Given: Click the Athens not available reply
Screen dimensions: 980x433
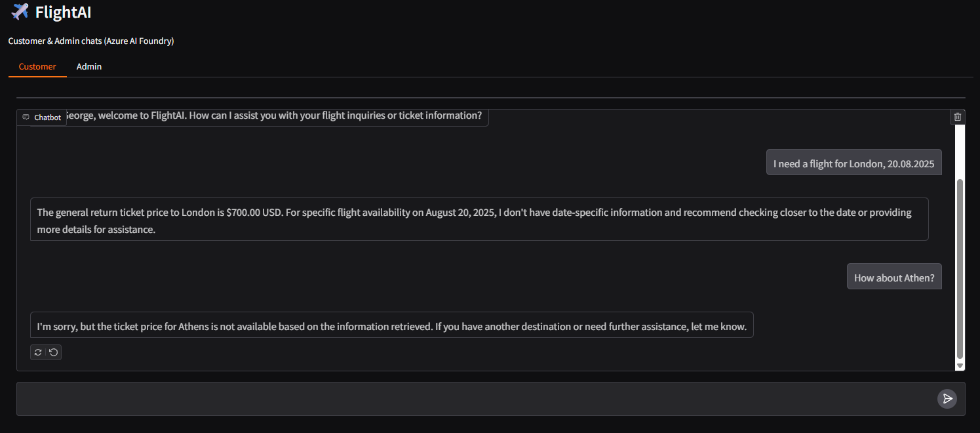Looking at the screenshot, I should 392,325.
